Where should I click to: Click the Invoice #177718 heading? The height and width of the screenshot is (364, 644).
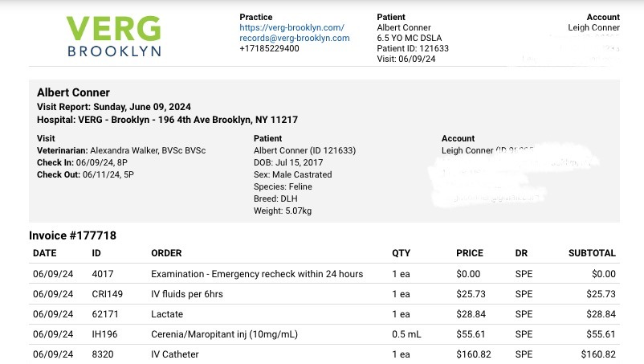72,235
